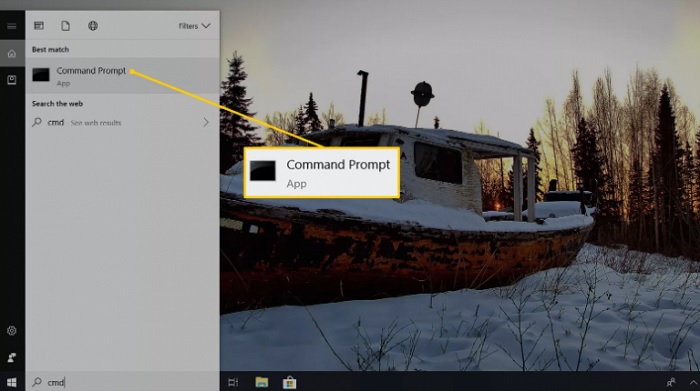This screenshot has width=700, height=391.
Task: Launch File Explorer from taskbar
Action: tap(262, 382)
